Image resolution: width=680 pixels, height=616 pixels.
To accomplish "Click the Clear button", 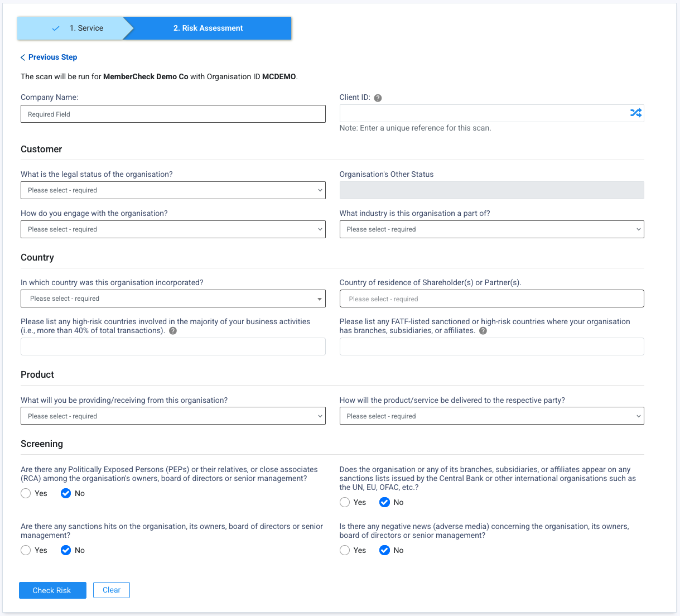I will click(112, 590).
